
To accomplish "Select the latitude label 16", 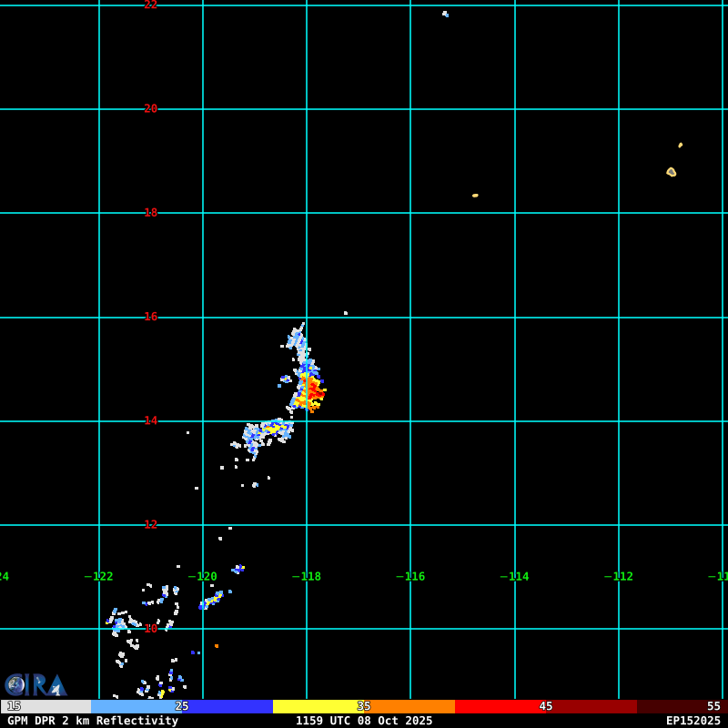I will coord(150,317).
